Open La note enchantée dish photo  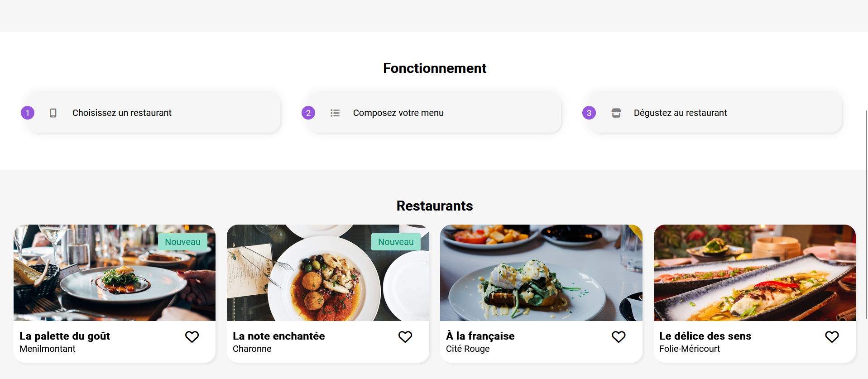(x=328, y=273)
